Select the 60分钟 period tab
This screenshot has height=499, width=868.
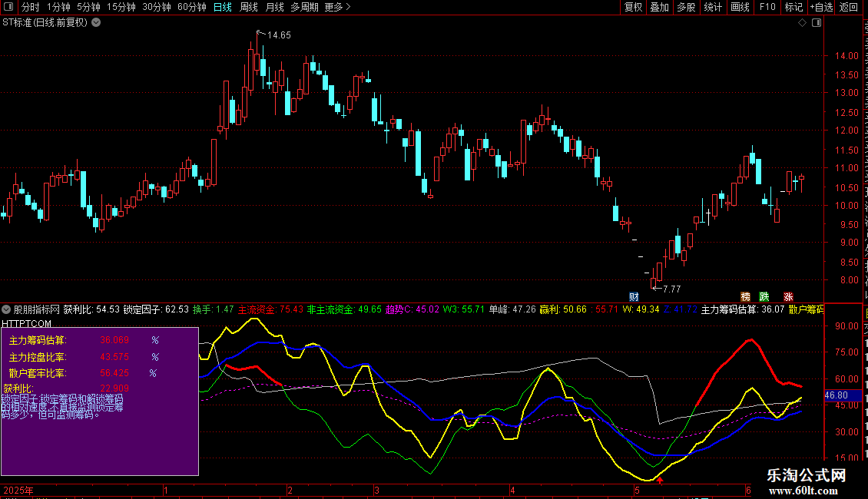[x=192, y=7]
